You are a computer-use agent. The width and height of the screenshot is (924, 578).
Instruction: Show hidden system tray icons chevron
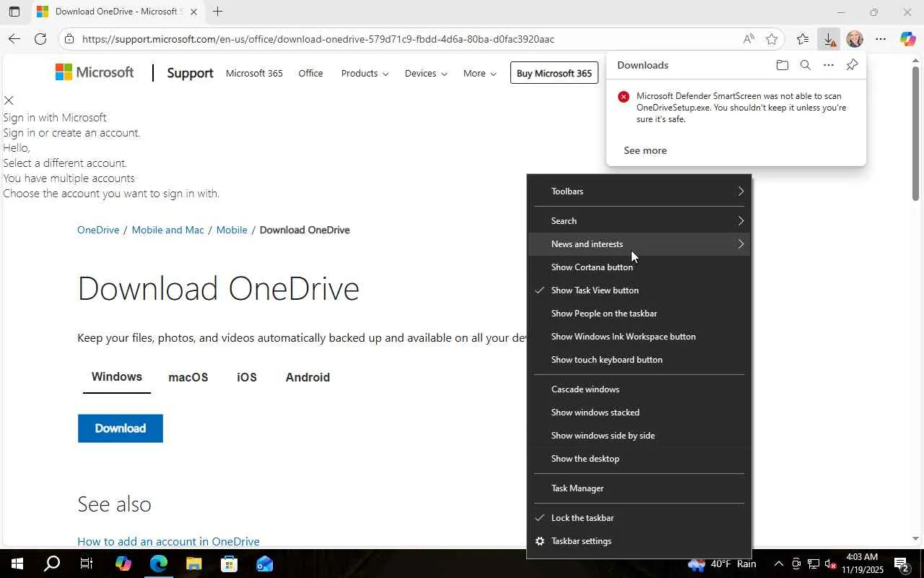pyautogui.click(x=778, y=564)
